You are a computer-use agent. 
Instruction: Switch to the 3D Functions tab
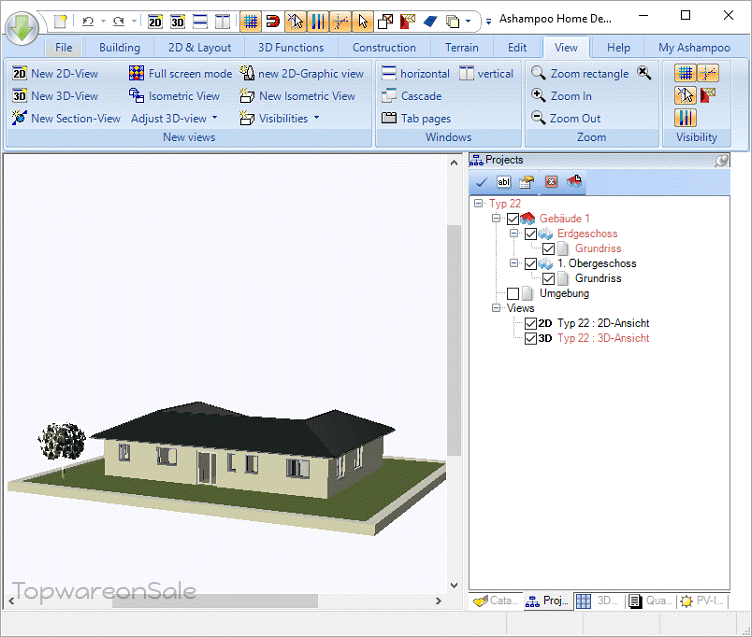[291, 47]
